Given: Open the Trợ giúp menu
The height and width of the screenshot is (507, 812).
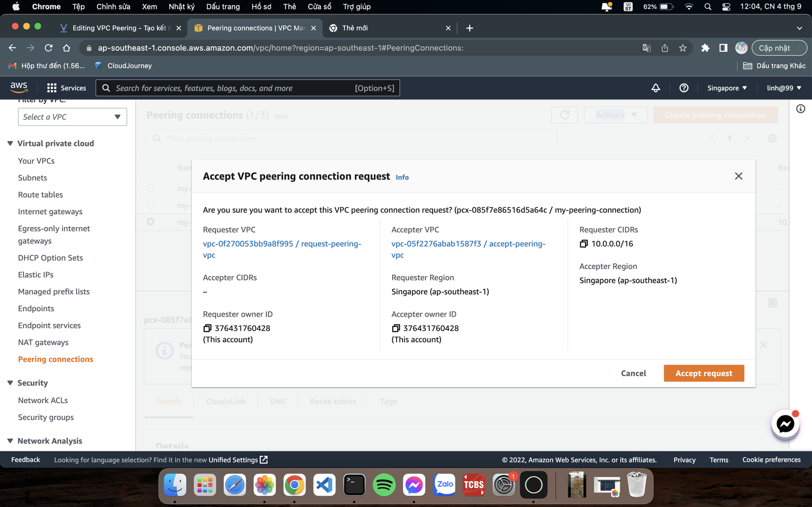Looking at the screenshot, I should (x=357, y=6).
